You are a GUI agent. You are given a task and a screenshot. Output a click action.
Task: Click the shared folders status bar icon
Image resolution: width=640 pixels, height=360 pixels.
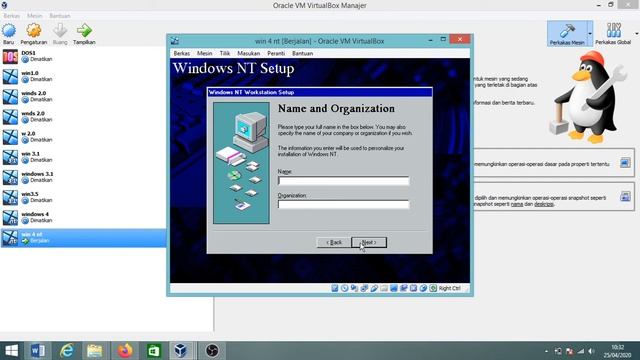384,288
